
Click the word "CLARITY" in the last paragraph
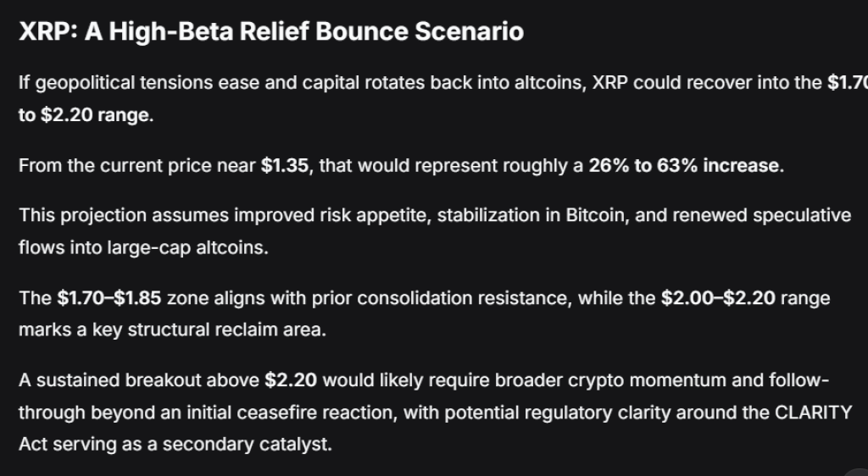point(812,412)
